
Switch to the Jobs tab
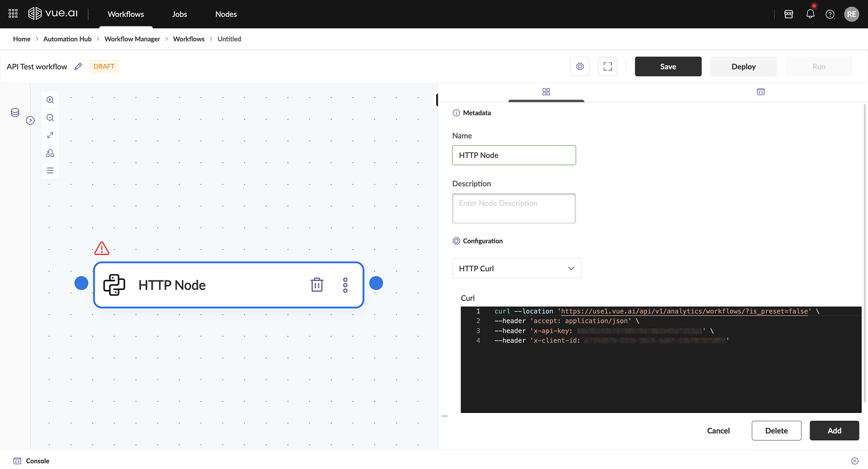click(180, 14)
